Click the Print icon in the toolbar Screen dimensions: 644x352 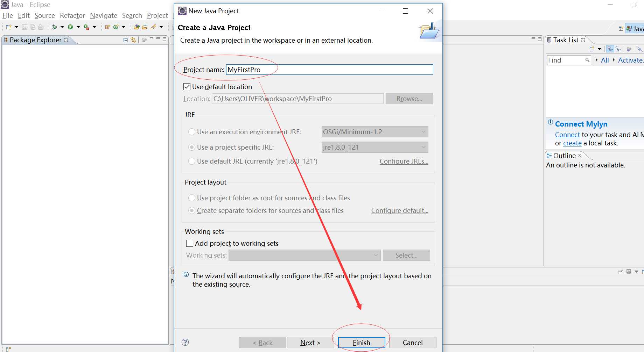(41, 27)
